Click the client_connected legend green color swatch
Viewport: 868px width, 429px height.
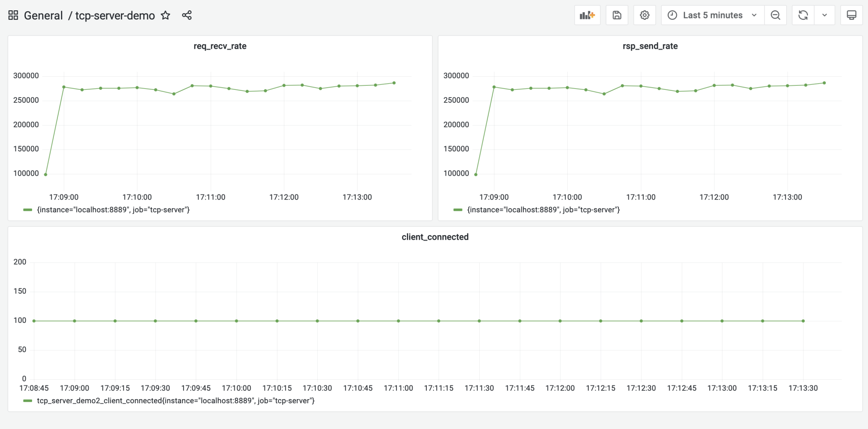point(28,401)
